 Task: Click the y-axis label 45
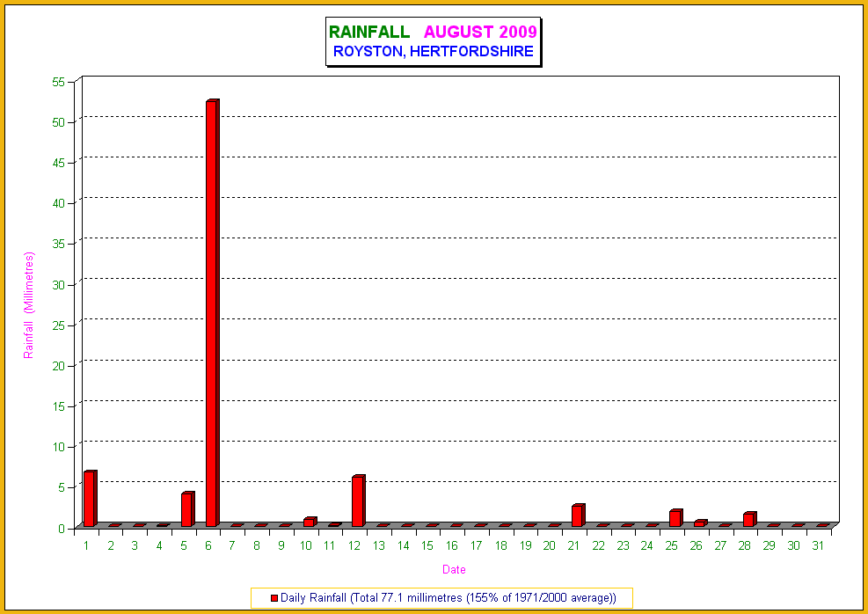(59, 163)
